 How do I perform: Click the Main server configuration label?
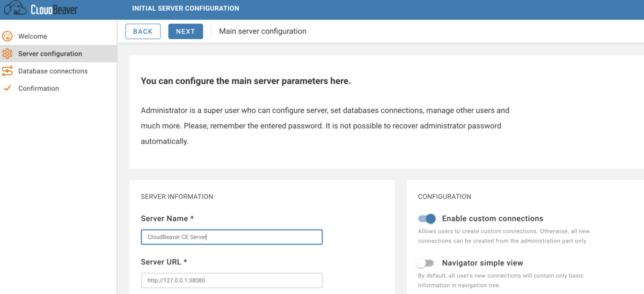pos(263,31)
